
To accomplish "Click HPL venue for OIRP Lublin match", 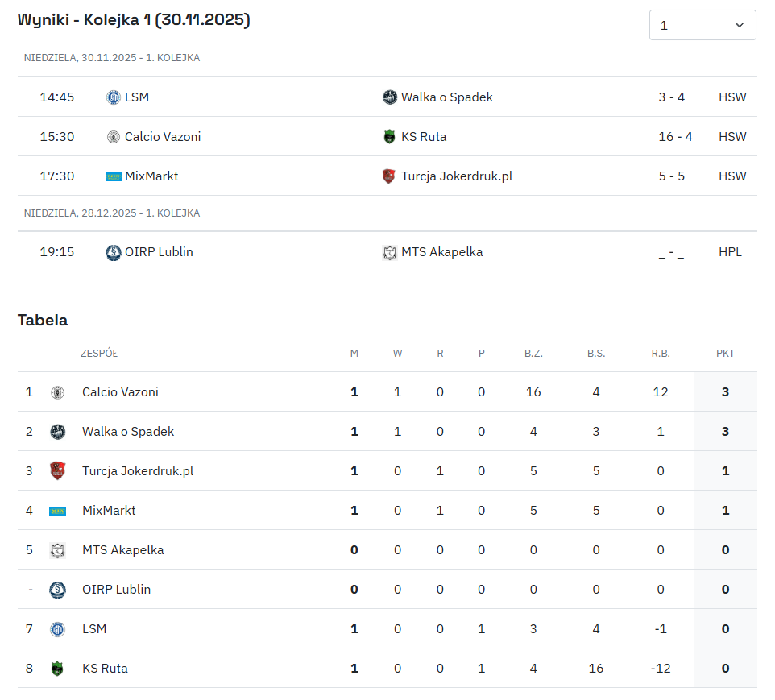I will click(730, 252).
